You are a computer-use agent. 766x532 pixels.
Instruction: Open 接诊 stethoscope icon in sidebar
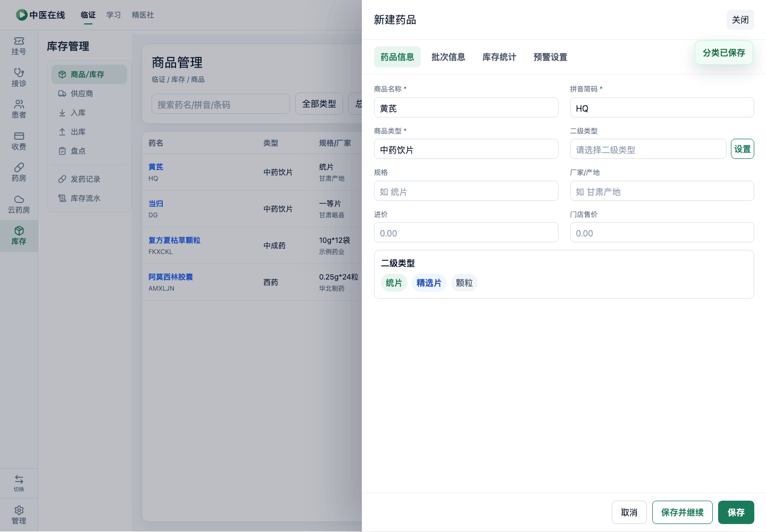click(19, 72)
